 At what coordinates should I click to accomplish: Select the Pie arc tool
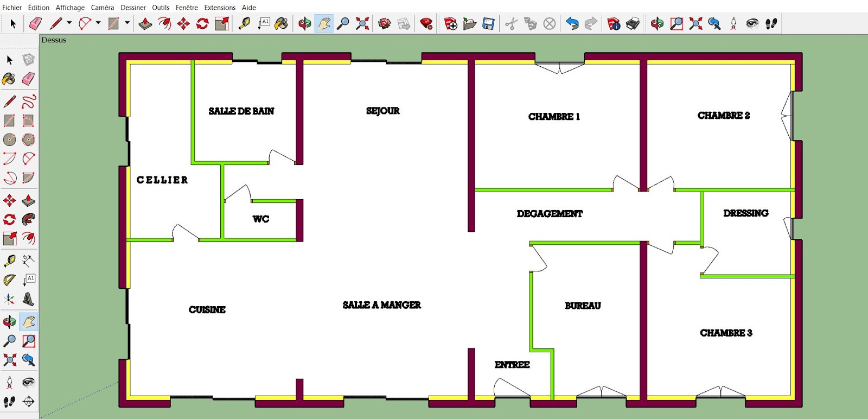pyautogui.click(x=28, y=177)
